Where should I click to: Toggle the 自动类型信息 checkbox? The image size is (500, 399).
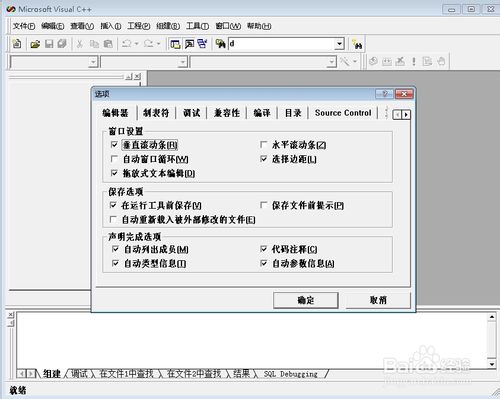pyautogui.click(x=115, y=263)
